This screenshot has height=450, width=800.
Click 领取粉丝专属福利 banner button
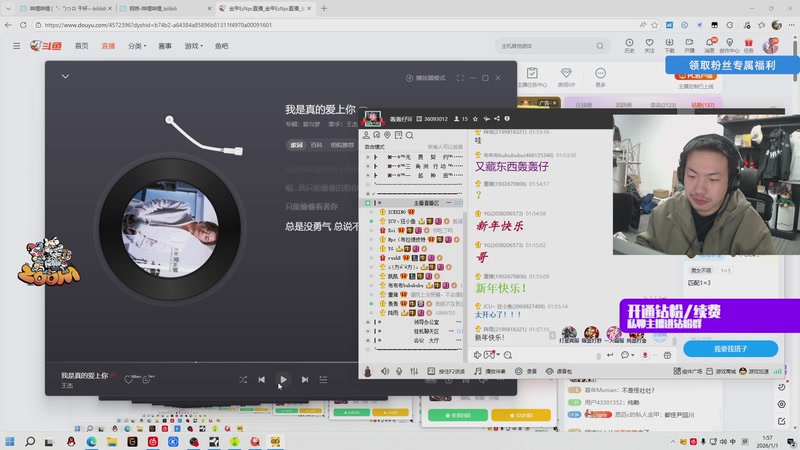pos(732,65)
